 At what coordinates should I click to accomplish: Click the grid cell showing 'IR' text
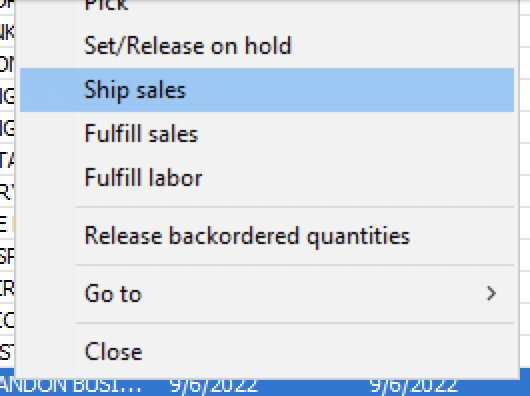7,289
